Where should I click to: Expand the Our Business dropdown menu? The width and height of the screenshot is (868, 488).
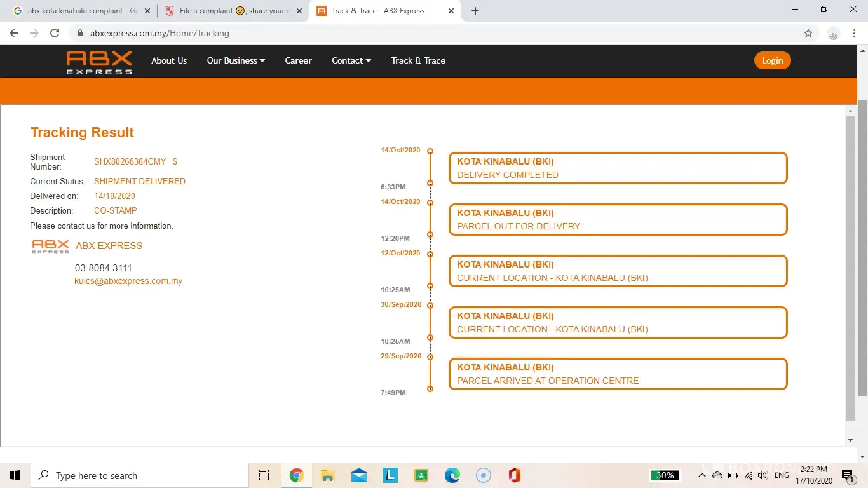point(236,60)
